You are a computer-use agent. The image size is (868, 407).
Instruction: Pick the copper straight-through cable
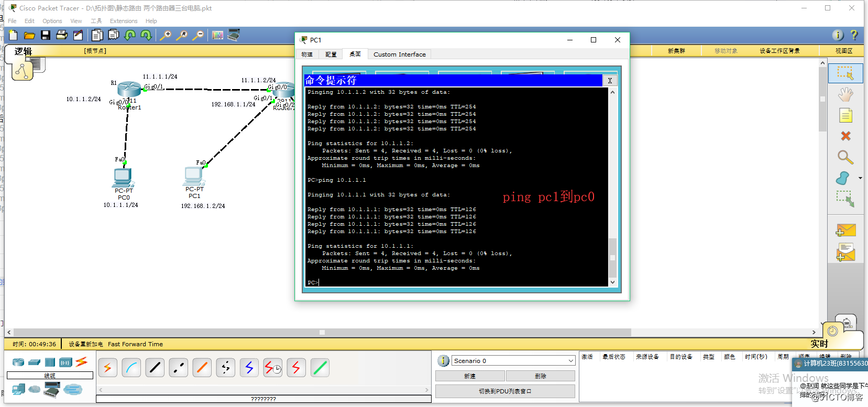tap(155, 368)
